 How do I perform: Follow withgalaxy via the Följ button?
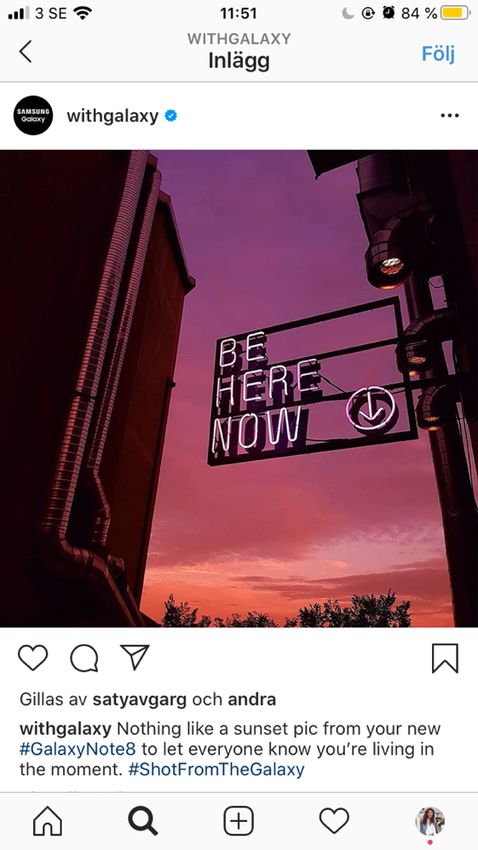click(x=438, y=54)
